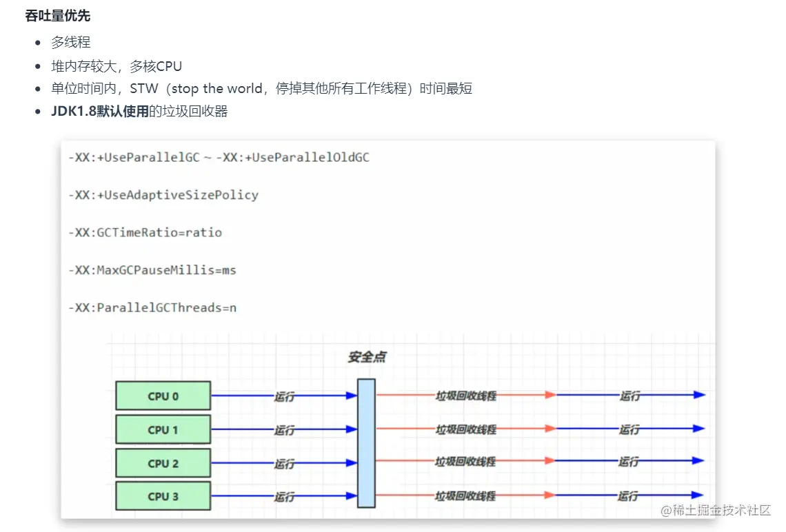This screenshot has height=532, width=786.
Task: Click the 运行 label after the safepoint
Action: [x=629, y=395]
